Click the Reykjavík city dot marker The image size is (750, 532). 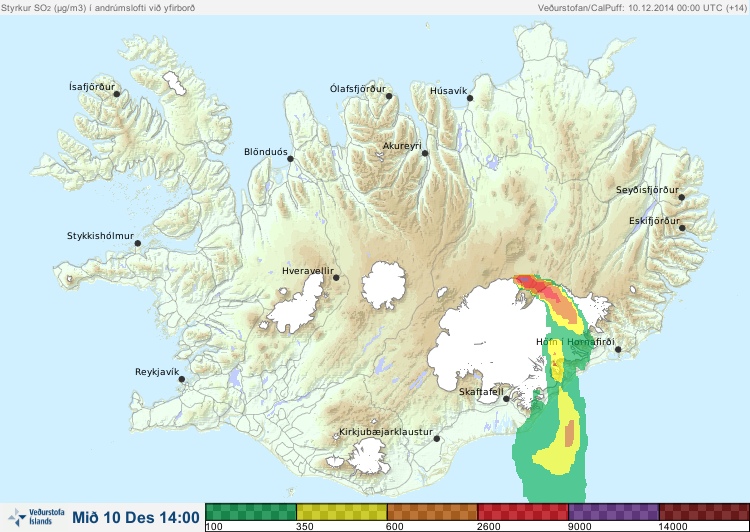coord(182,379)
